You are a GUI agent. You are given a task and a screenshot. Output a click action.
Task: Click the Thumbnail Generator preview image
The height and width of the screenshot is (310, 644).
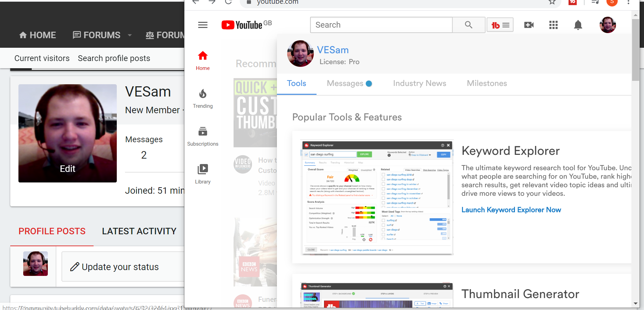coord(377,295)
